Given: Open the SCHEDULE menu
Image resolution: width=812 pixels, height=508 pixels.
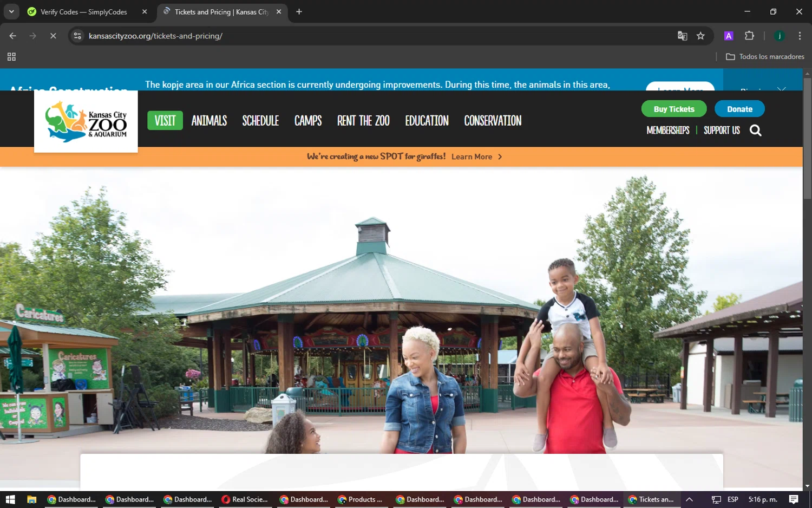Looking at the screenshot, I should pos(260,120).
